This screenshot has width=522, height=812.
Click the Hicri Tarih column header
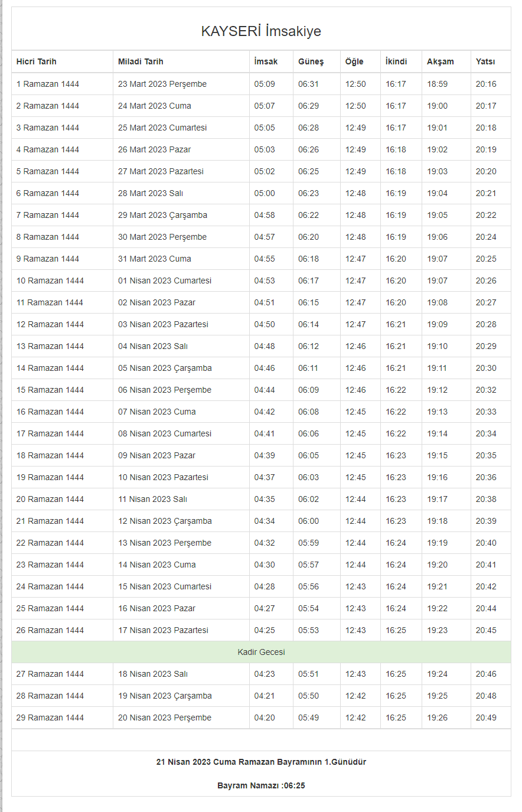pyautogui.click(x=37, y=61)
